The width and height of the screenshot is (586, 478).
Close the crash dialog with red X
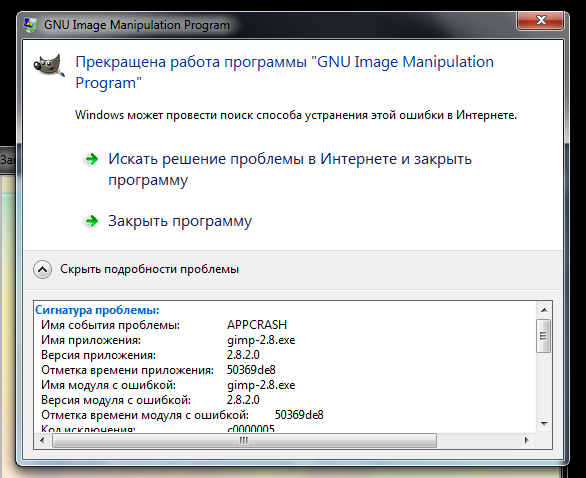click(540, 21)
